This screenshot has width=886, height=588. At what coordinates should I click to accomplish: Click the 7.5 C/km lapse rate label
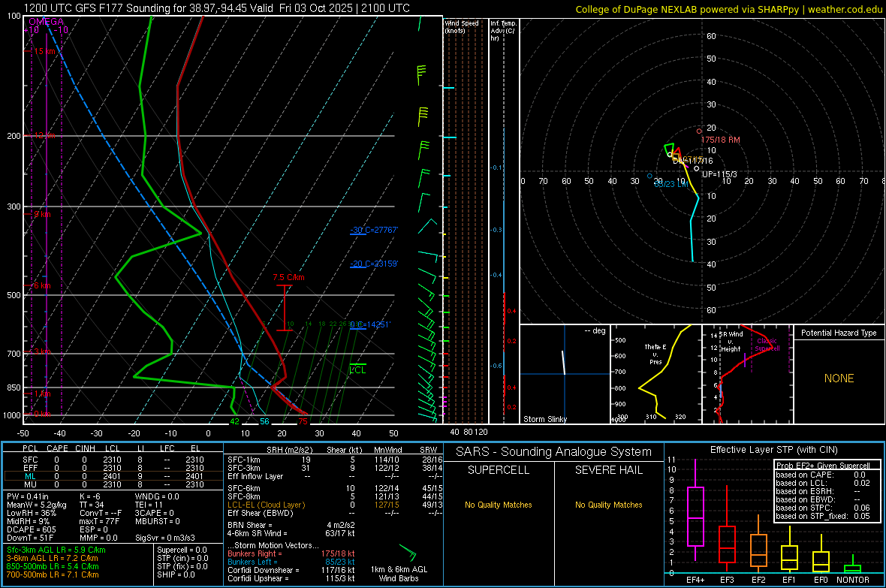click(289, 277)
